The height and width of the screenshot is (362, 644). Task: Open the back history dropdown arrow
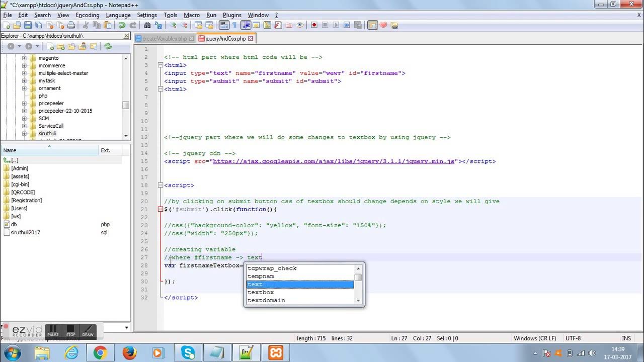click(x=20, y=46)
